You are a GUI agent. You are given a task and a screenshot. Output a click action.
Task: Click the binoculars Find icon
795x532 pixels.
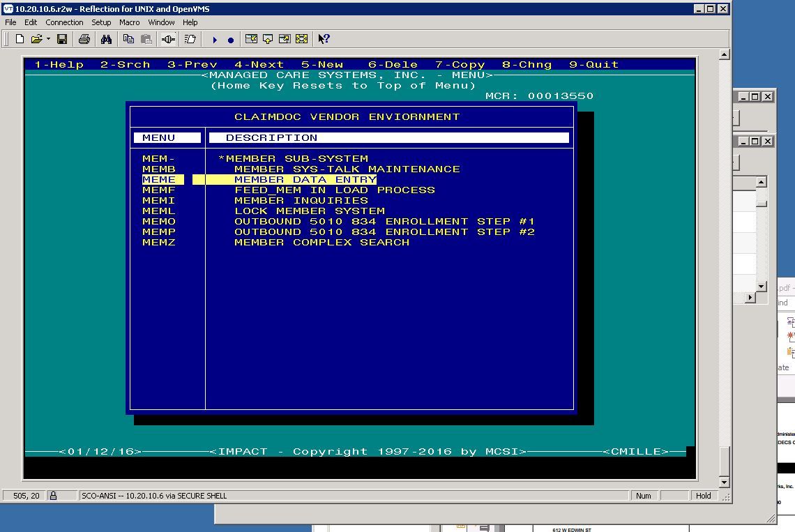tap(106, 39)
